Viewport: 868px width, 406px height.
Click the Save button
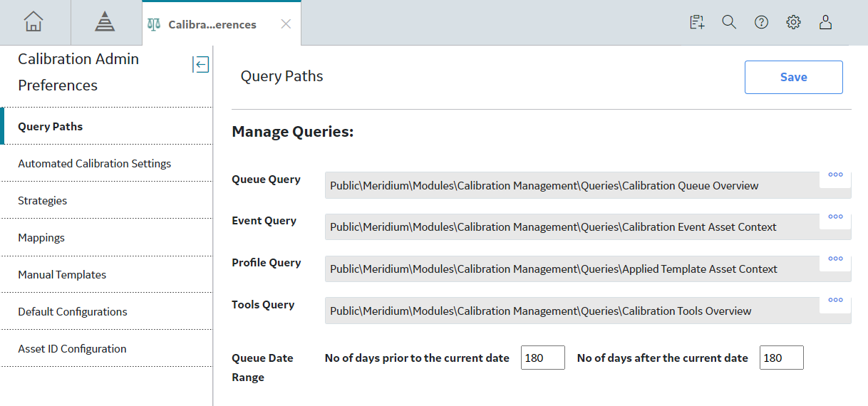click(x=793, y=77)
